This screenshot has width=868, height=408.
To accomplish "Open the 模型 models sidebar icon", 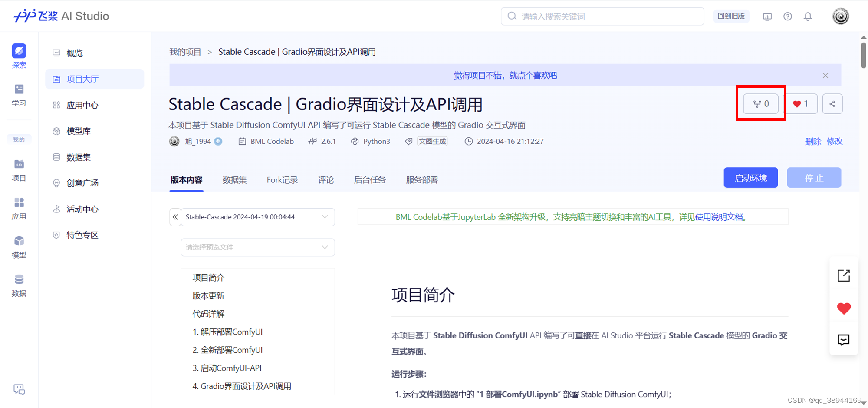I will click(19, 247).
